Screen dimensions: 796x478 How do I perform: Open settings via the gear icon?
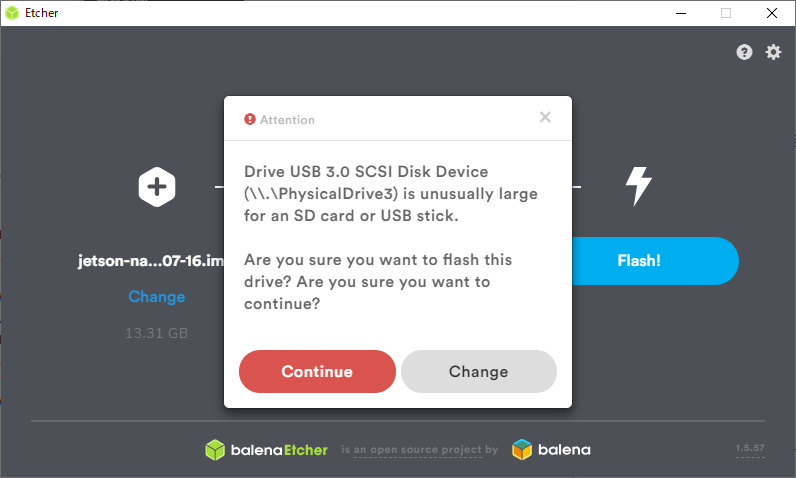pyautogui.click(x=773, y=52)
